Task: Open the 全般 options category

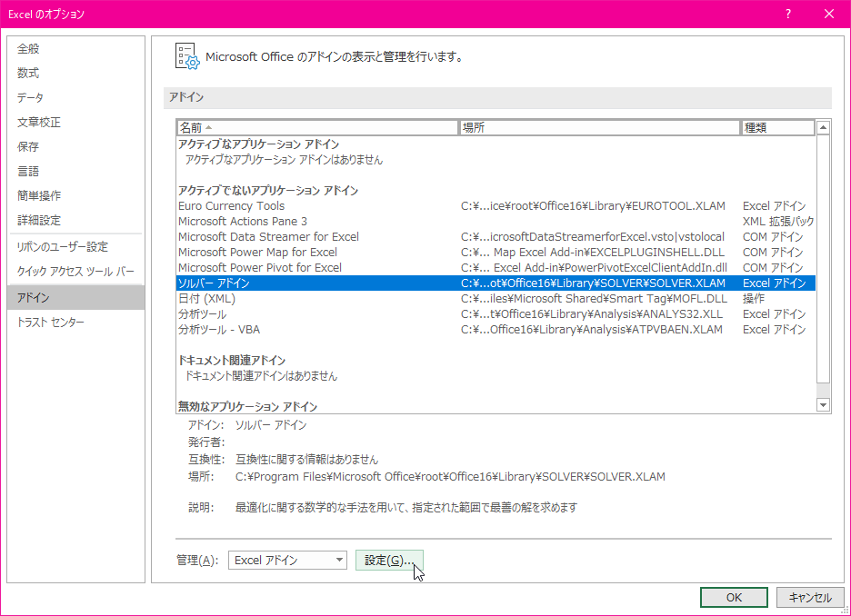Action: tap(76, 49)
